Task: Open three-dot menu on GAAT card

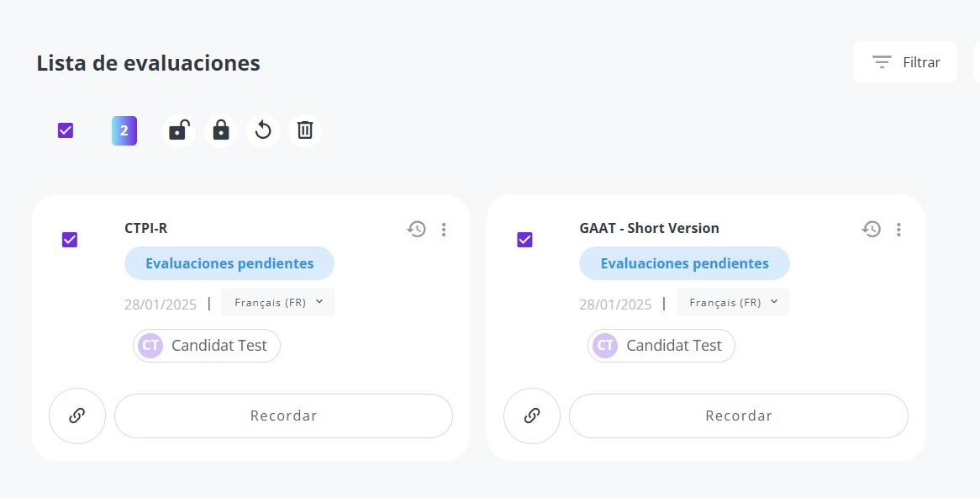Action: (898, 230)
